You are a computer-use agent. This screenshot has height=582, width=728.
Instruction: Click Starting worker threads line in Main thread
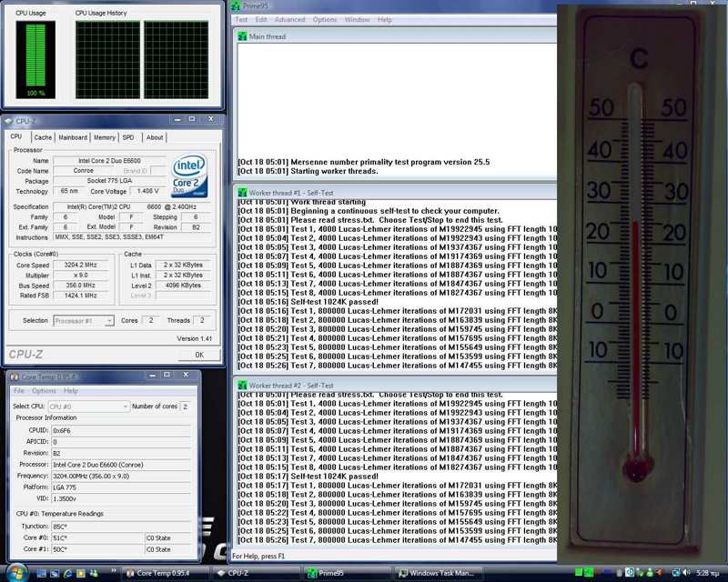coord(308,171)
